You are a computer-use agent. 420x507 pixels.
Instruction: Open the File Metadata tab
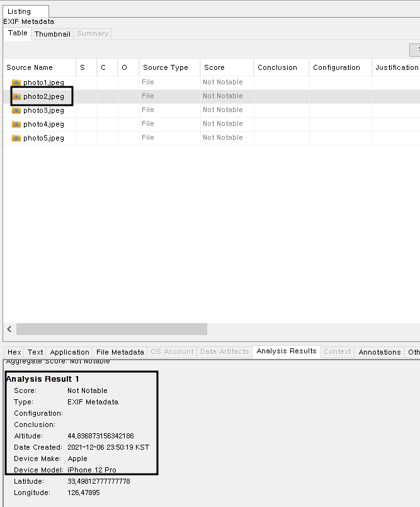tap(120, 352)
